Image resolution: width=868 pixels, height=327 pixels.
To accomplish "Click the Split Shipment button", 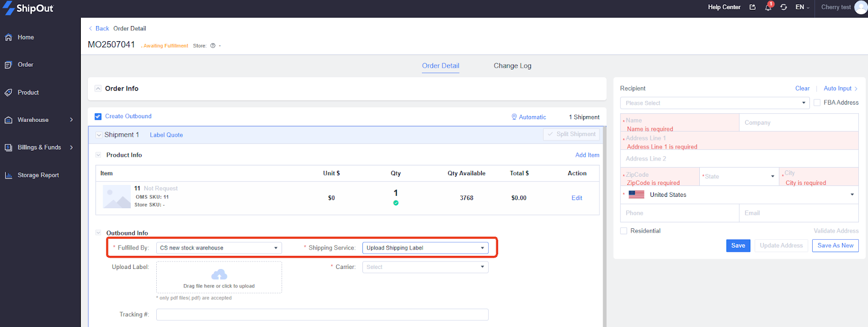I will point(571,134).
